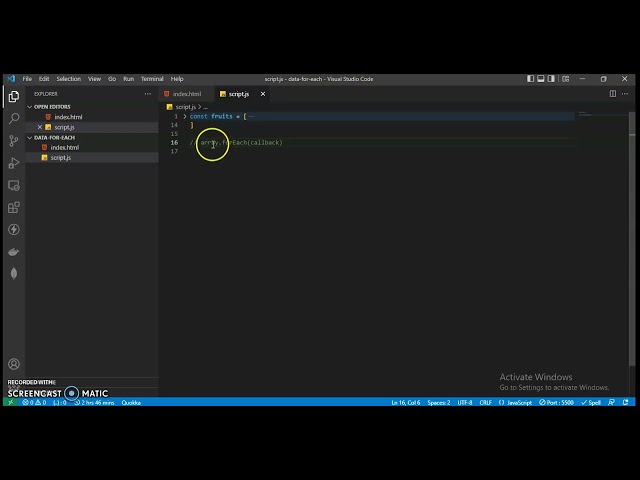The width and height of the screenshot is (640, 480).
Task: Open the Source Control view
Action: pyautogui.click(x=14, y=141)
